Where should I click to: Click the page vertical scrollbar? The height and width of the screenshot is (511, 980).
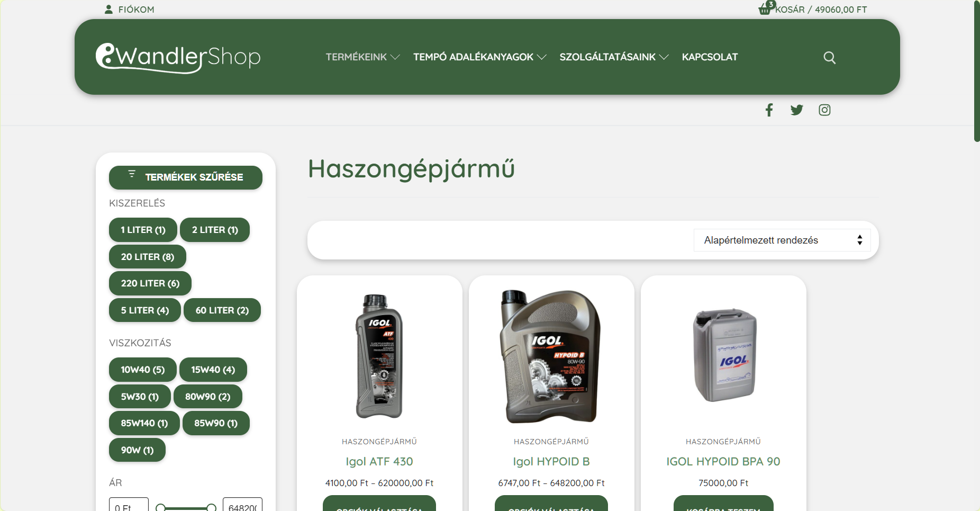[x=977, y=71]
